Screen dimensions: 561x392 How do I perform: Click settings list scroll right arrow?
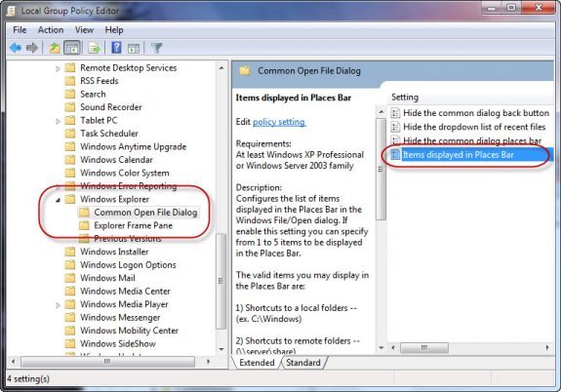coord(547,348)
